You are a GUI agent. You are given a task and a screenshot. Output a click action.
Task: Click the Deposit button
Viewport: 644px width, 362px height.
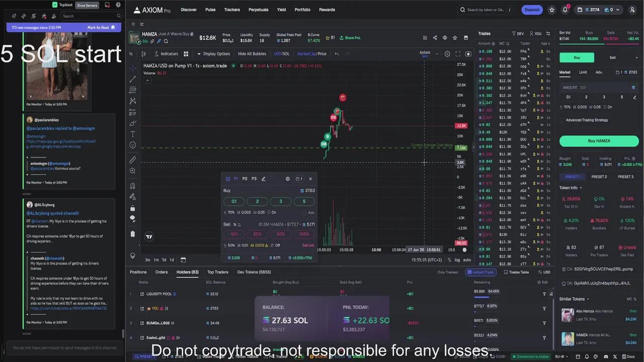coord(532,10)
